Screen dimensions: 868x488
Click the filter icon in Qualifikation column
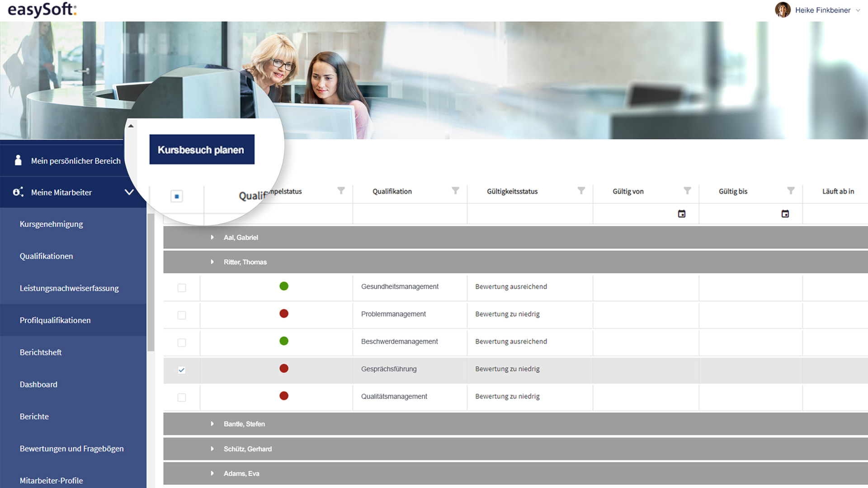pyautogui.click(x=455, y=191)
